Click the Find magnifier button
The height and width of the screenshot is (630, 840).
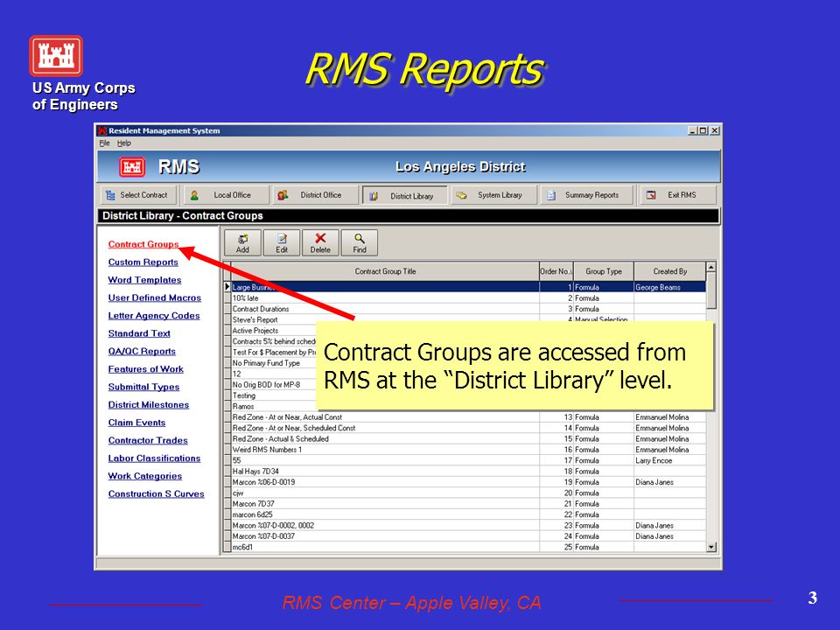pyautogui.click(x=360, y=242)
